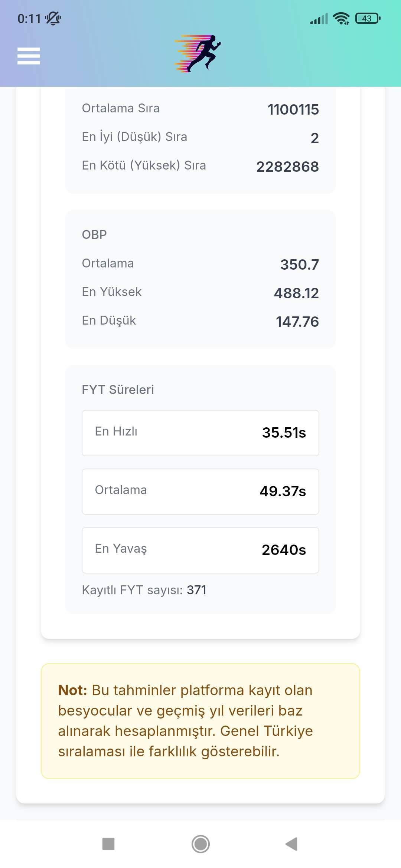The image size is (401, 868).
Task: Tap the En Yüksek OBP value 488.12
Action: coord(296,293)
